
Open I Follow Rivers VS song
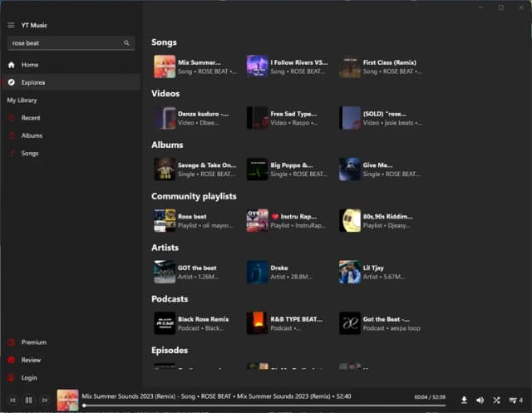[x=288, y=66]
